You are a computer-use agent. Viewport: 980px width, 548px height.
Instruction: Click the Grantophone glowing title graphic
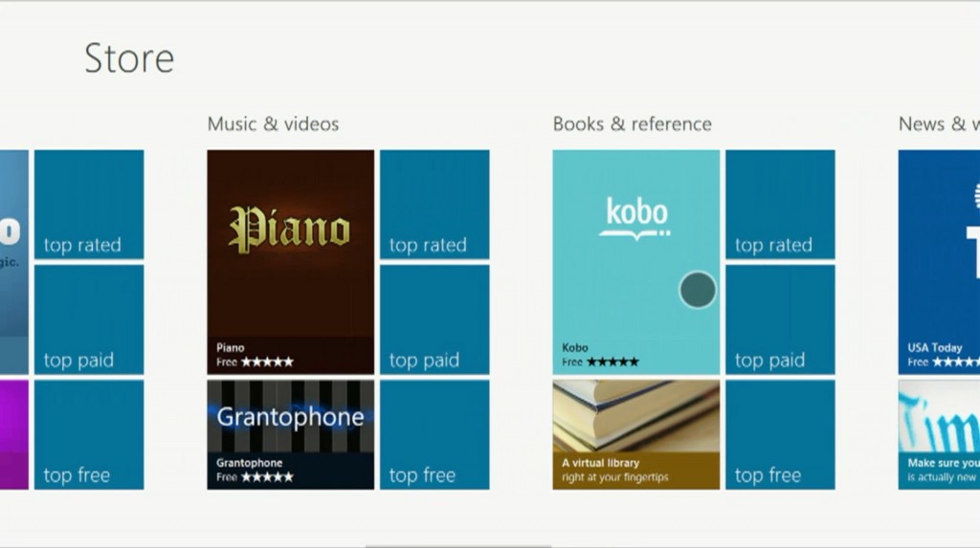click(291, 417)
